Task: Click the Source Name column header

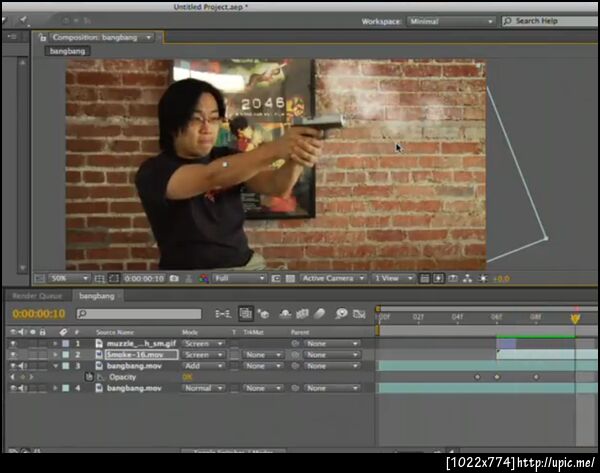Action: [x=115, y=332]
